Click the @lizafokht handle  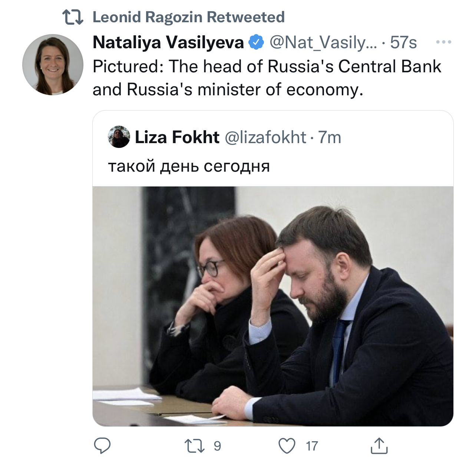pos(265,137)
